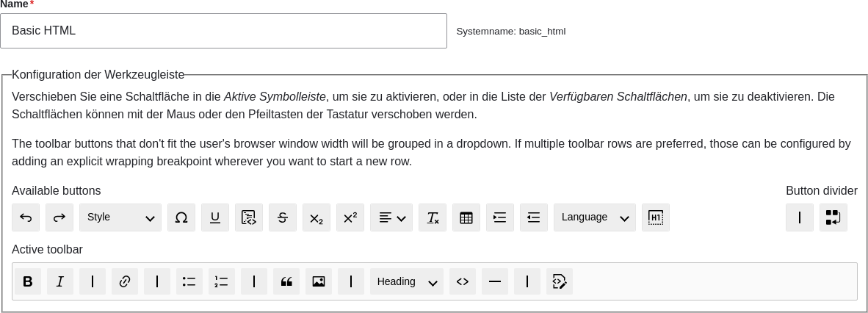Viewport: 868px width, 313px height.
Task: Click the 'Konfiguration der Werkzeugleiste' legend
Action: [x=98, y=74]
